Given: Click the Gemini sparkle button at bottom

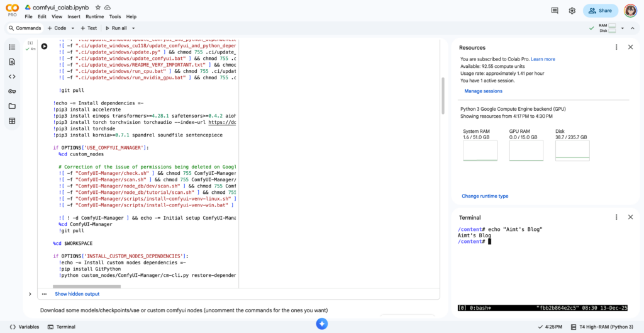Looking at the screenshot, I should 321,324.
